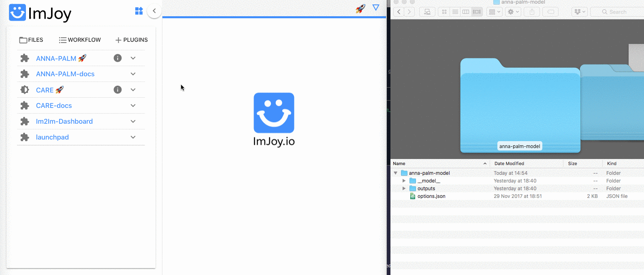Image resolution: width=644 pixels, height=275 pixels.
Task: Expand the __model__ folder disclosure triangle
Action: (x=404, y=181)
